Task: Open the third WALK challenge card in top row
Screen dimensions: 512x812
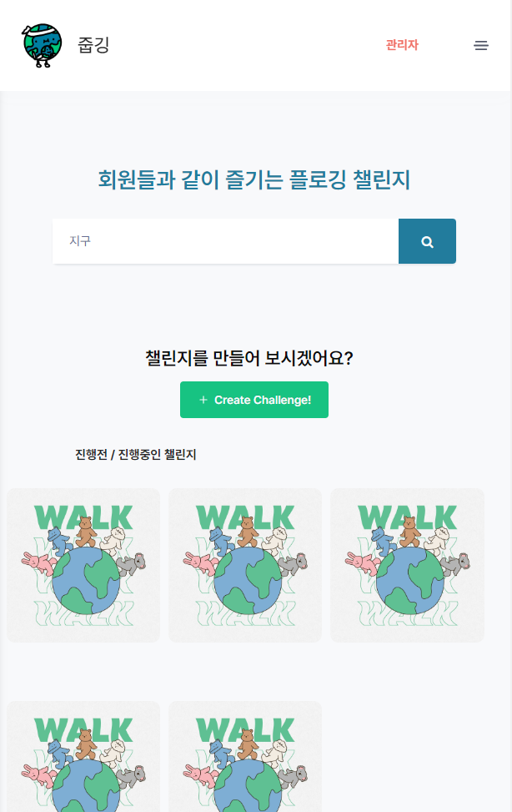Action: 408,566
